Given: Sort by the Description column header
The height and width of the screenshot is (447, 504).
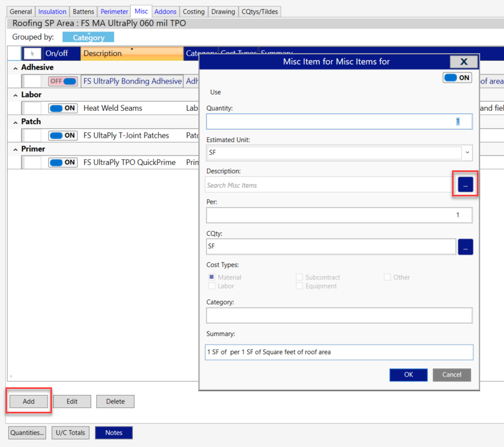Looking at the screenshot, I should (x=132, y=53).
